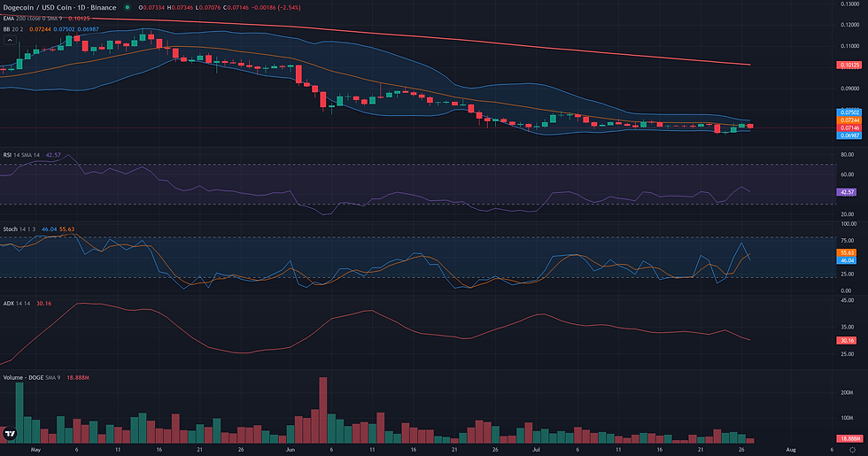The height and width of the screenshot is (456, 868).
Task: Click the 200M volume scale value
Action: click(x=847, y=393)
